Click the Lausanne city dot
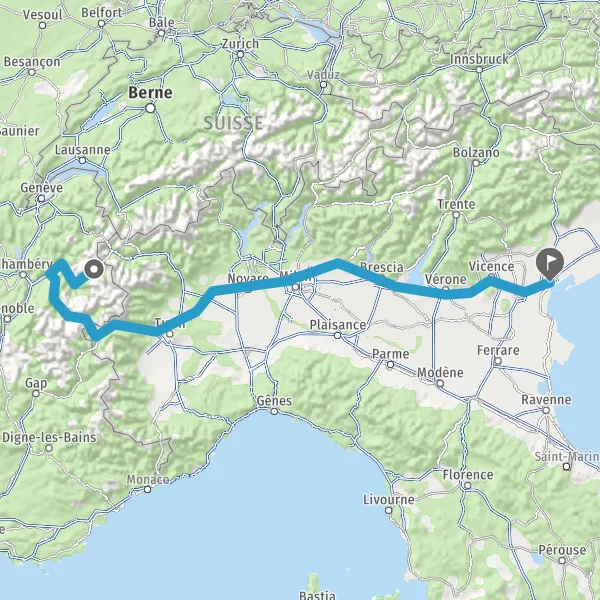This screenshot has width=600, height=600. point(82,160)
